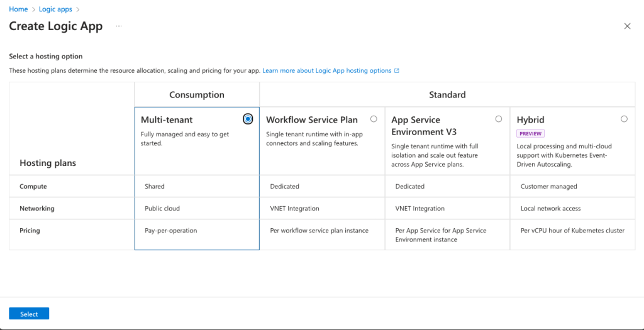Close the Create Logic App pane
Screen dimensions: 644x330
pyautogui.click(x=627, y=26)
